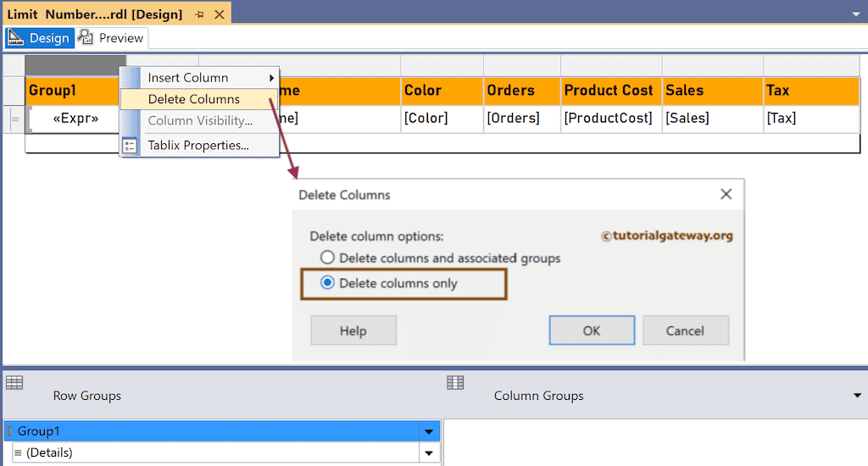Select Column Visibility menu entry
The width and height of the screenshot is (868, 466).
coord(199,120)
